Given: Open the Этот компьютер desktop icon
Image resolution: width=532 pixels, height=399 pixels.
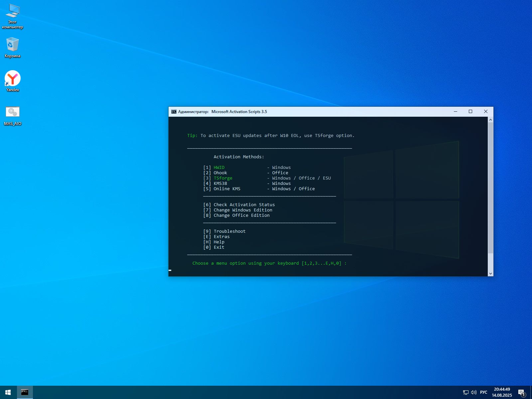Looking at the screenshot, I should [13, 17].
